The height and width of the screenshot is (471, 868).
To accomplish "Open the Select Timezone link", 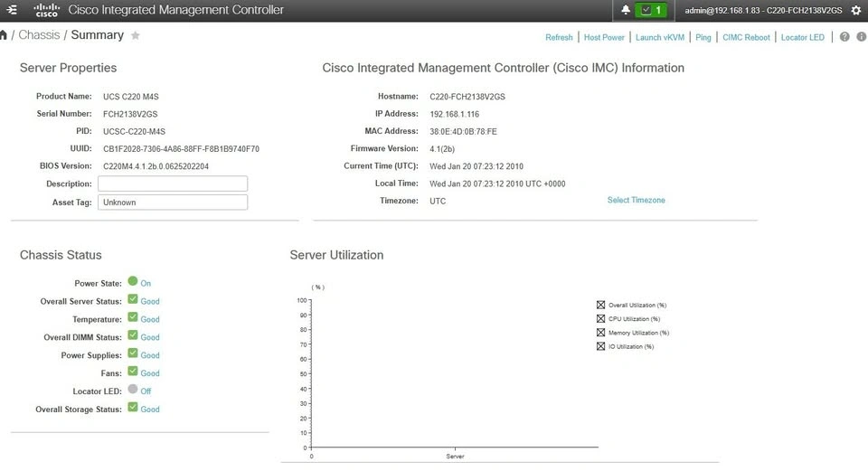I will (636, 201).
